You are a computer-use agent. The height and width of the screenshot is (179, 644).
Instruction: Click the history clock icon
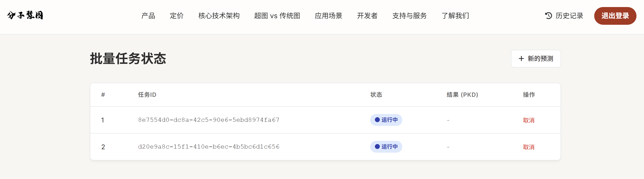click(548, 16)
